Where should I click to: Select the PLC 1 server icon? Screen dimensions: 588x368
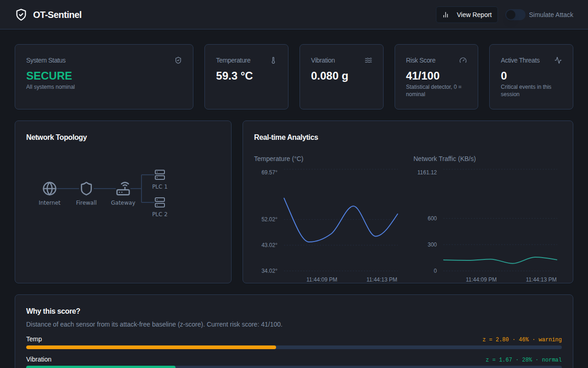[160, 175]
